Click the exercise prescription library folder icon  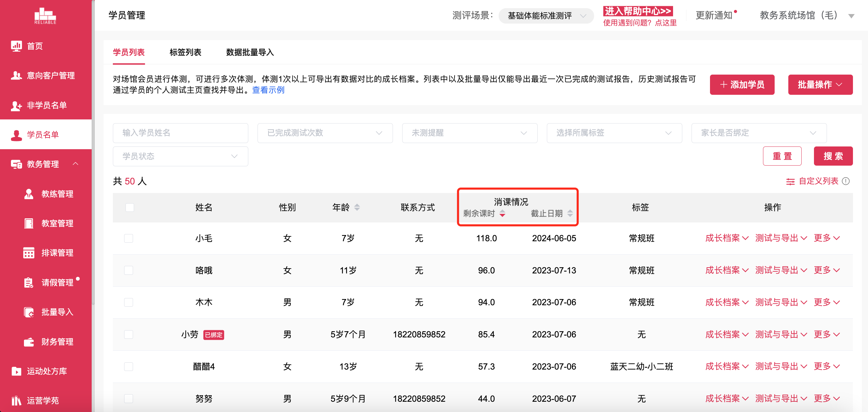pos(16,371)
